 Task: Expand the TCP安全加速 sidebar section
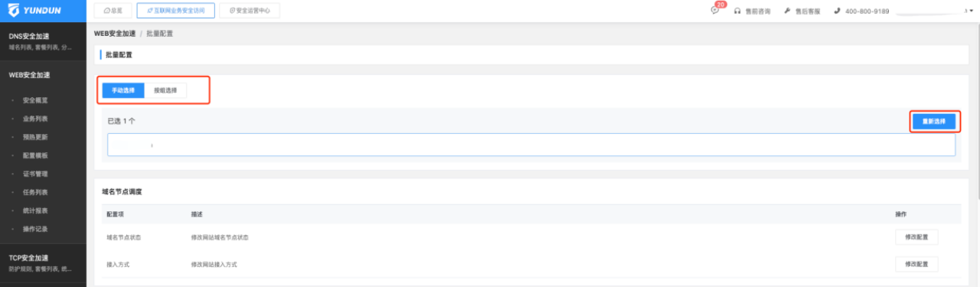[x=42, y=263]
